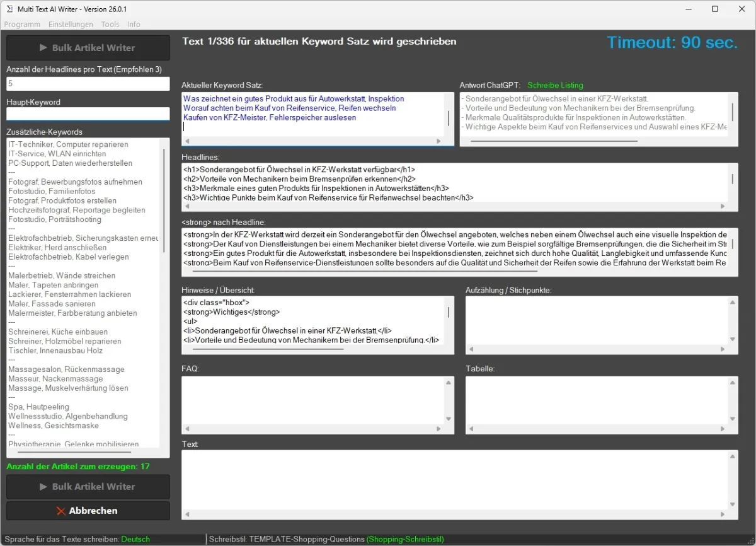Click the bottom Bulk Artikel Writer button
The width and height of the screenshot is (756, 546).
(88, 487)
